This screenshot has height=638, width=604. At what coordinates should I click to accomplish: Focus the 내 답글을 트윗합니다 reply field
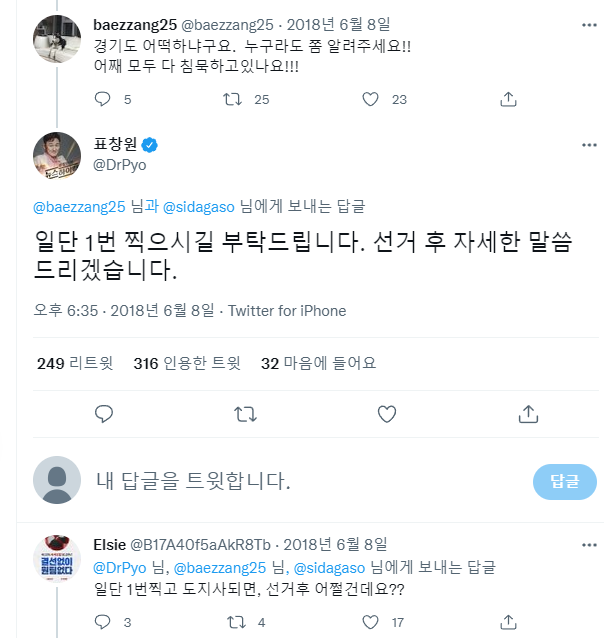(300, 481)
